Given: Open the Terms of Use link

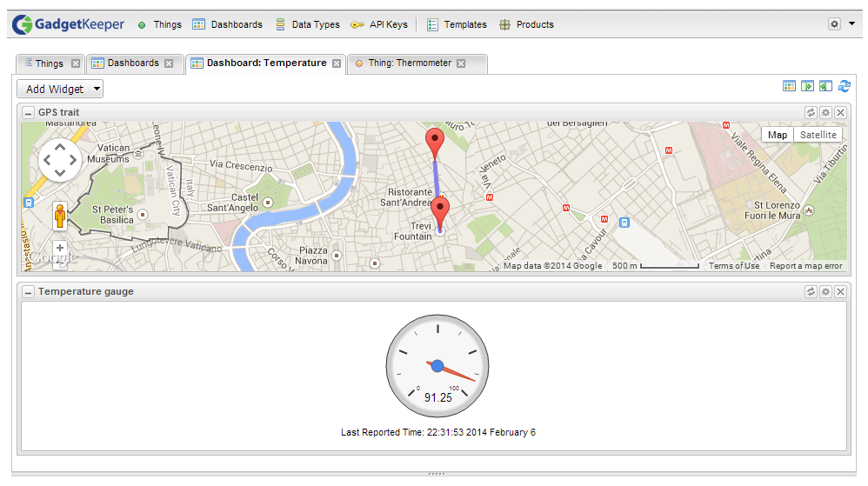Looking at the screenshot, I should pos(734,266).
